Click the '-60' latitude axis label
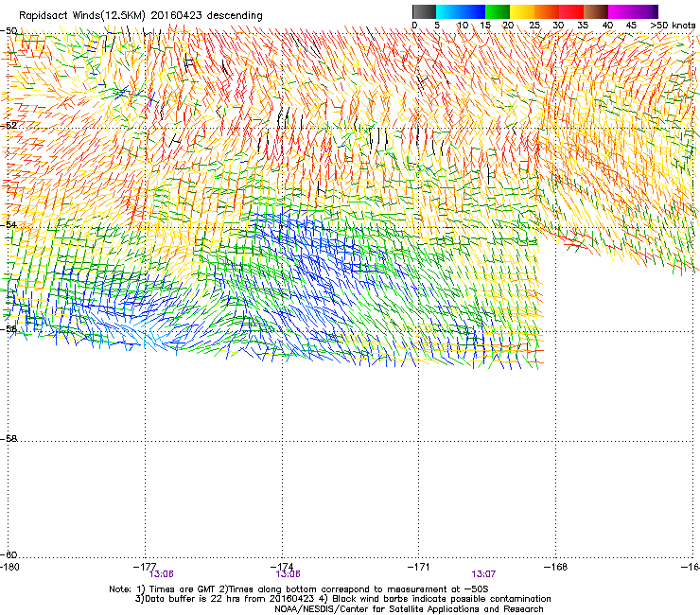Screen dimensions: 700x615 tap(9, 554)
